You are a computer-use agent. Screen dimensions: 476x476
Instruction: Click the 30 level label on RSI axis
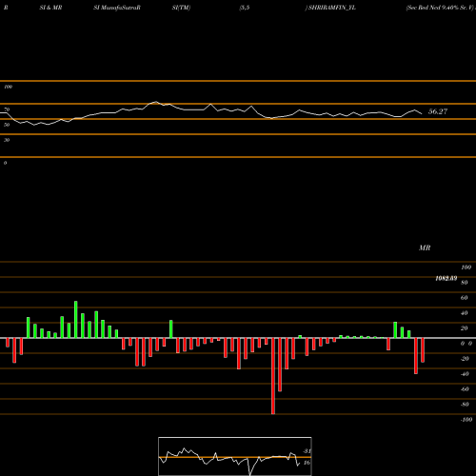point(7,140)
